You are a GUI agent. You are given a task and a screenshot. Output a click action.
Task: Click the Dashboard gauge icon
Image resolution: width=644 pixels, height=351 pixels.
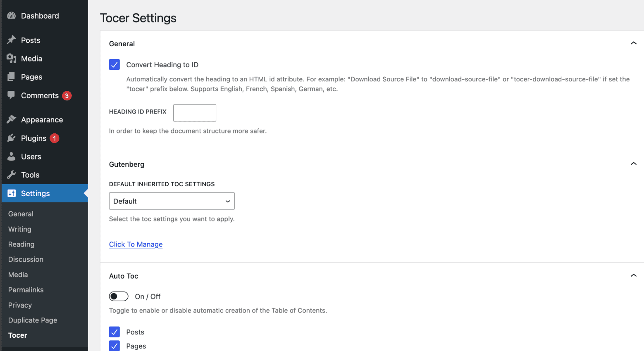coord(11,16)
